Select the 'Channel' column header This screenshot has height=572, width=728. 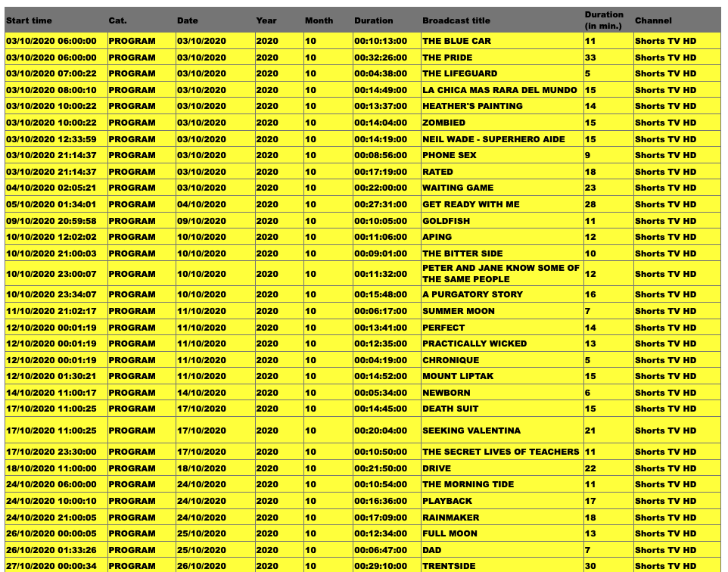653,20
